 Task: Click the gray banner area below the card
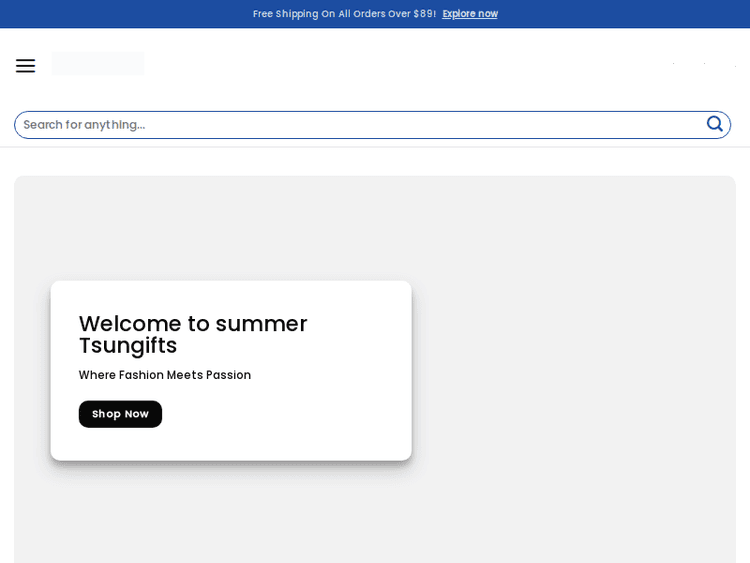230,515
